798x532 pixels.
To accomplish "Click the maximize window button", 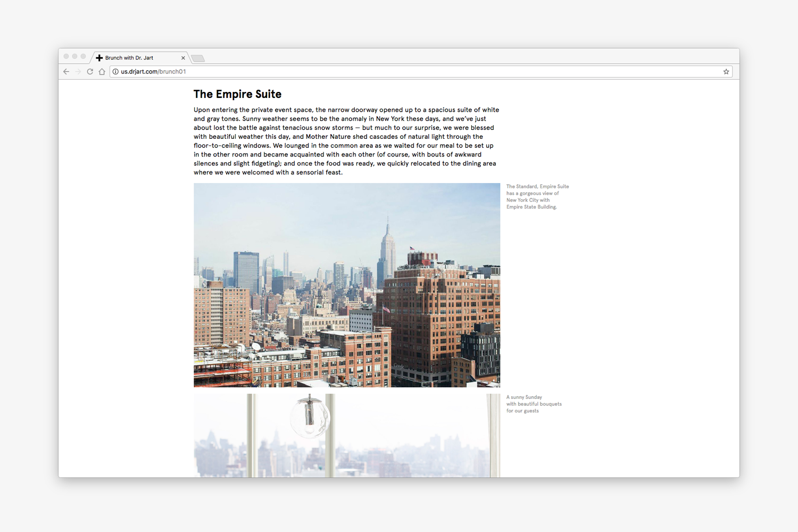I will tap(84, 56).
